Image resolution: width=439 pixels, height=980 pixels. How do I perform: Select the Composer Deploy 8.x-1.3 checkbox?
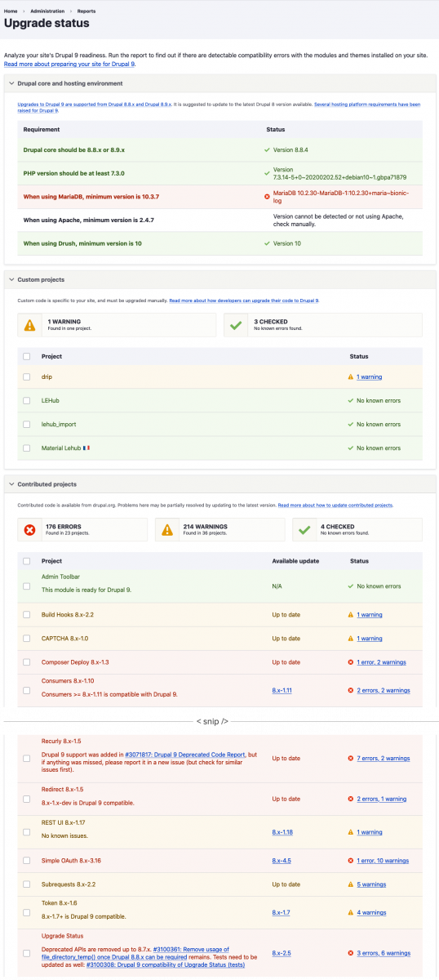[26, 661]
